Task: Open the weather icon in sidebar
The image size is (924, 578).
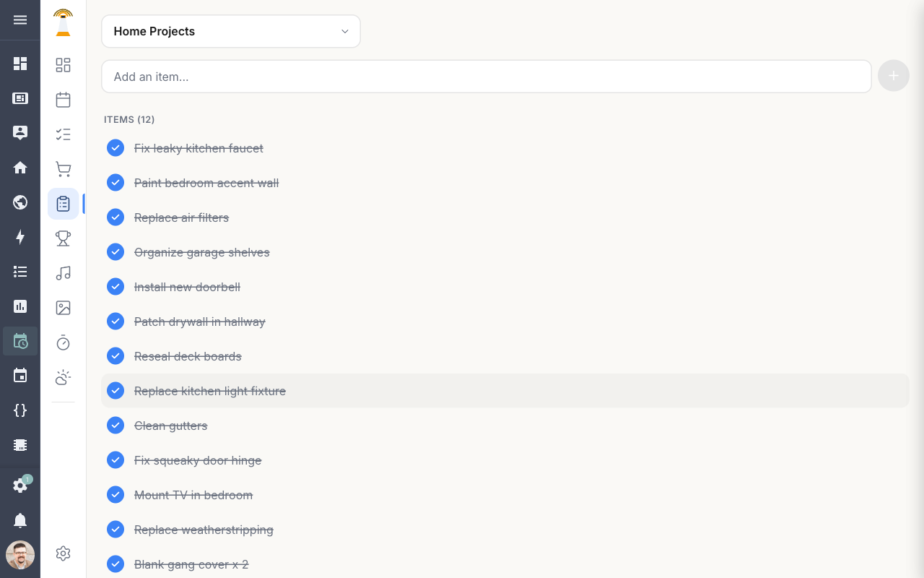Action: [x=63, y=377]
